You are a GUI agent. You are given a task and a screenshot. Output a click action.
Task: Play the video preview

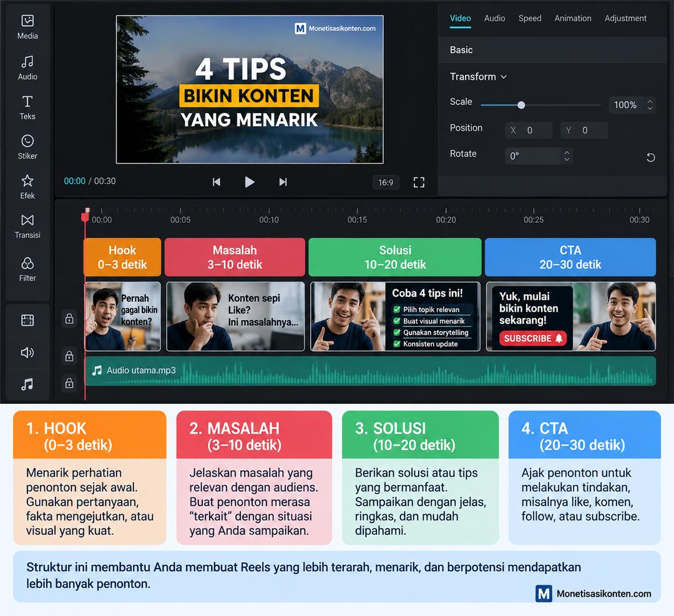[249, 182]
